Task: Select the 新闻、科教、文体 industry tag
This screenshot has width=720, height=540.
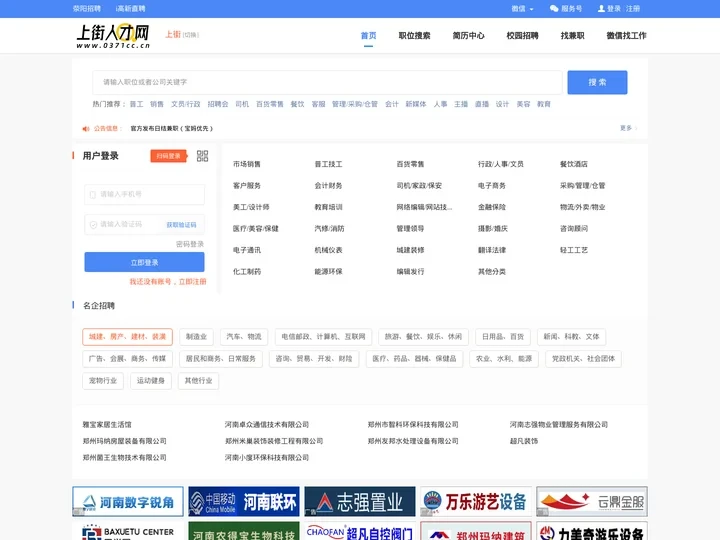Action: coord(572,337)
